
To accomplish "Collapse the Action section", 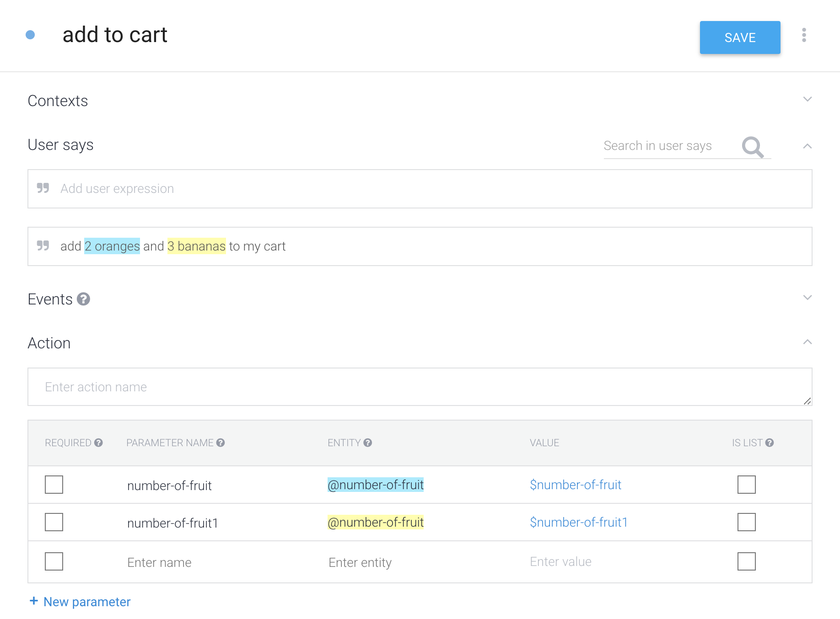I will pos(807,342).
